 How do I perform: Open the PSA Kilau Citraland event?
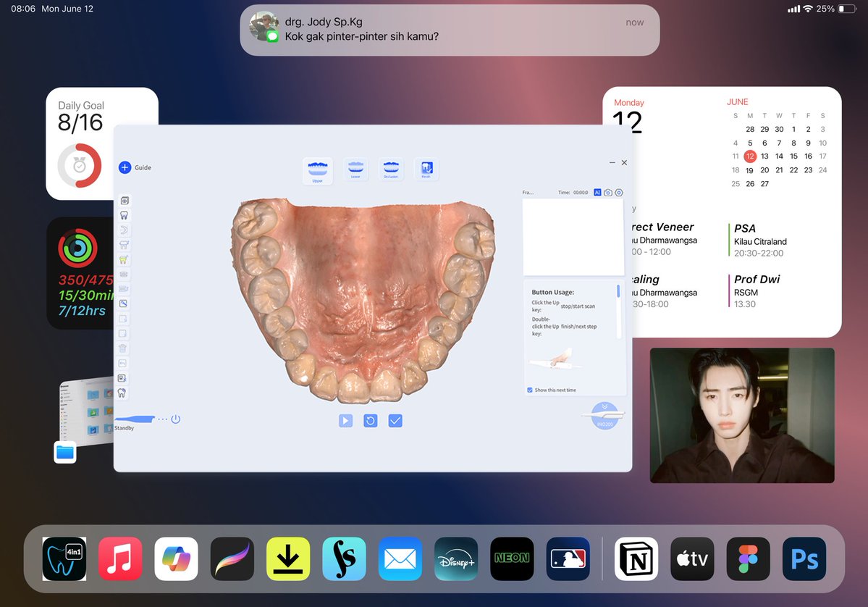pyautogui.click(x=759, y=240)
